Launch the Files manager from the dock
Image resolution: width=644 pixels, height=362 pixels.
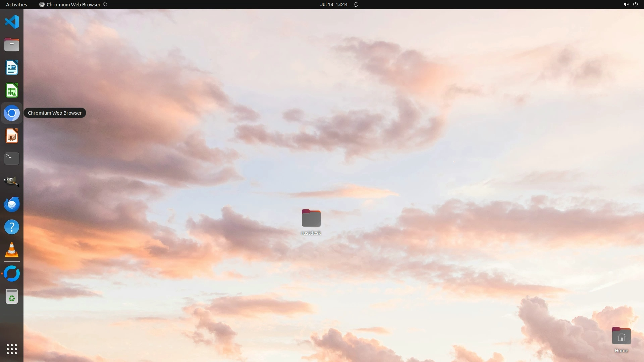[12, 45]
